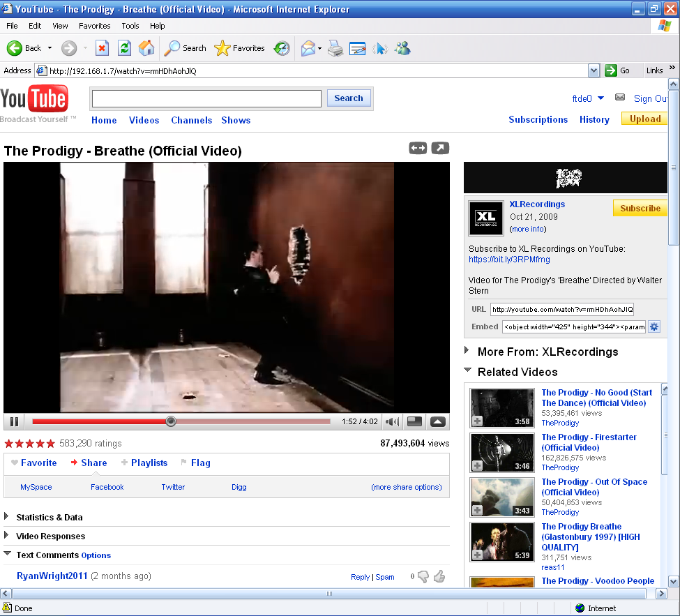Click the video progress slider handle
680x616 pixels.
click(x=171, y=421)
